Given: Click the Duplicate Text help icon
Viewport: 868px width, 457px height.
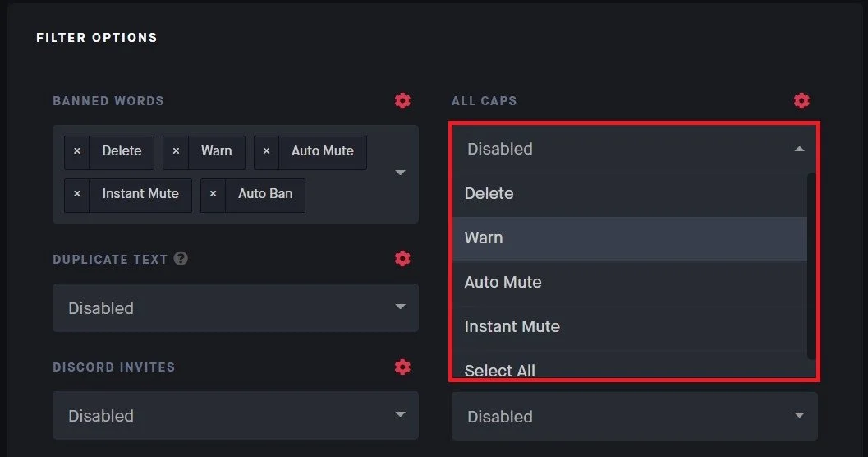Looking at the screenshot, I should (x=181, y=259).
